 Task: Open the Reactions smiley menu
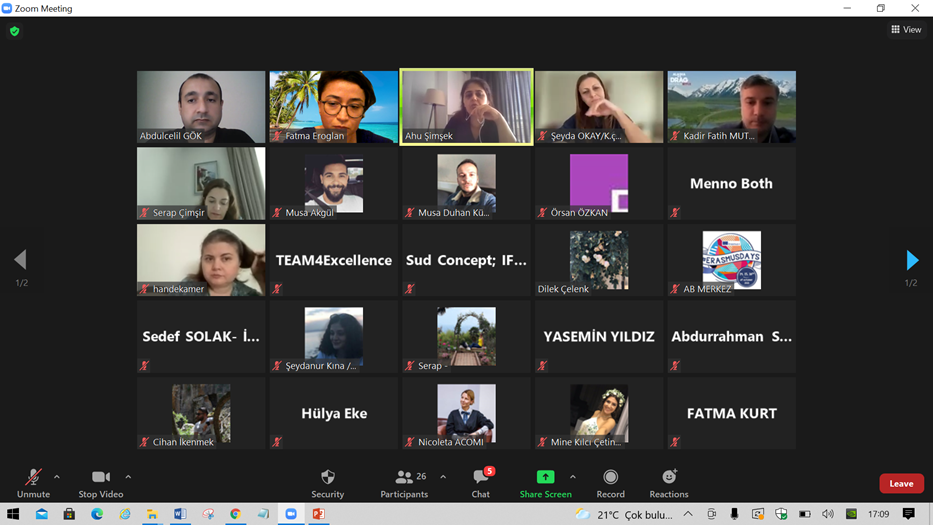click(669, 482)
